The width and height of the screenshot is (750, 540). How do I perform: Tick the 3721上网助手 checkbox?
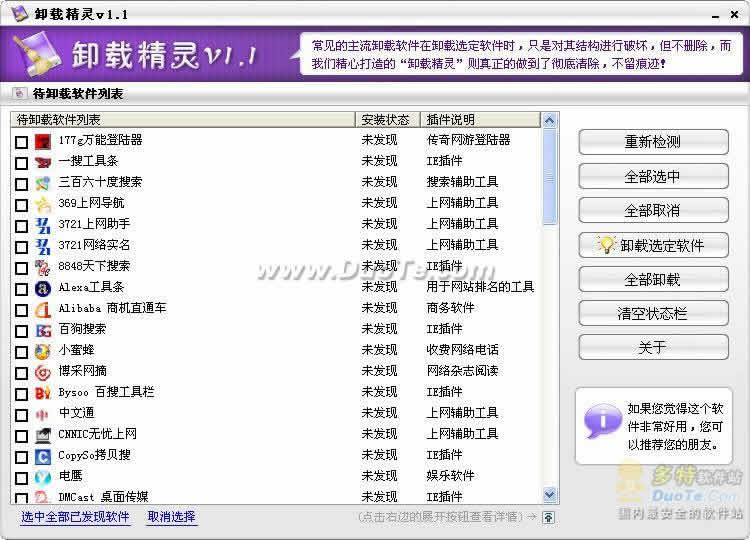pyautogui.click(x=22, y=226)
